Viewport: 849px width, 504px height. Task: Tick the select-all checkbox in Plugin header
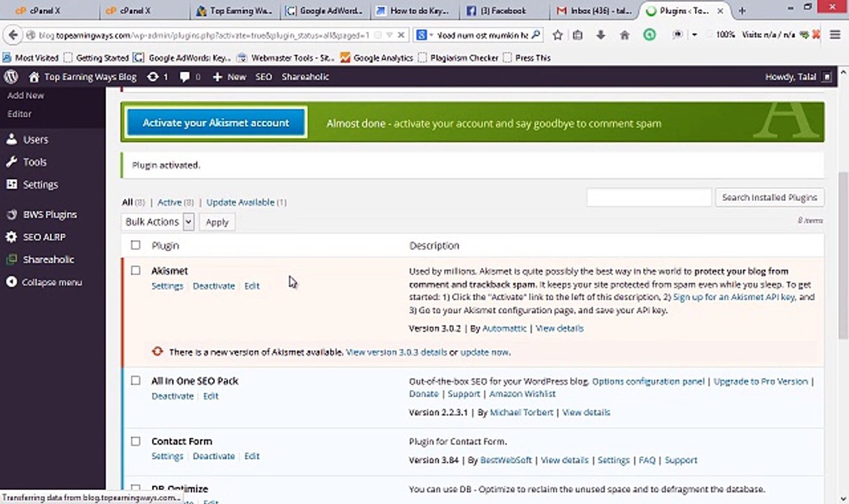click(135, 245)
